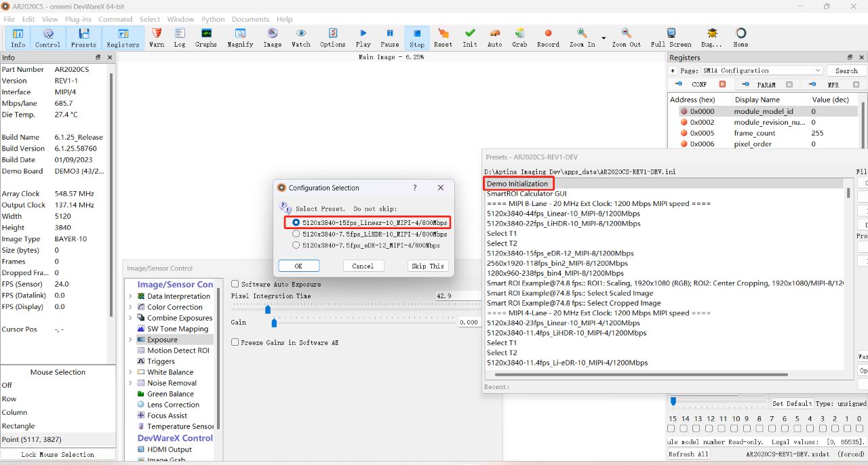This screenshot has height=465, width=868.
Task: Select the 5120x3840-7.5fps eDR-12 radio preset
Action: 296,245
